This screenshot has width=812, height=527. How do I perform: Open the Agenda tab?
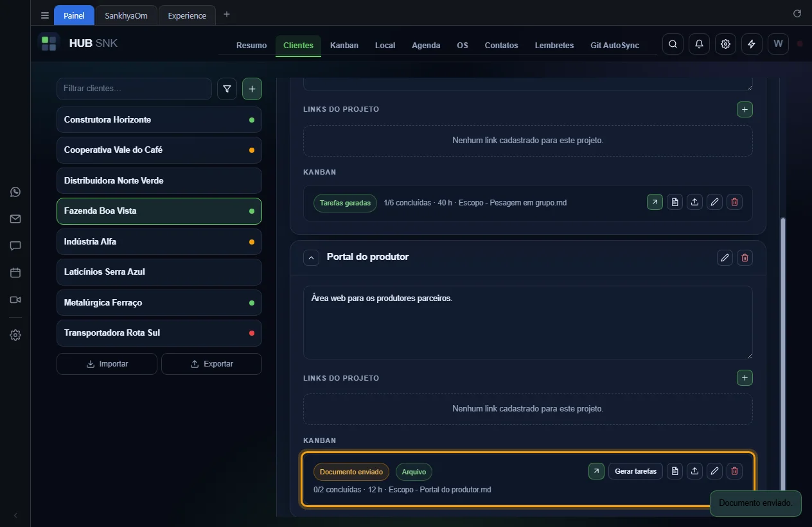(x=426, y=46)
